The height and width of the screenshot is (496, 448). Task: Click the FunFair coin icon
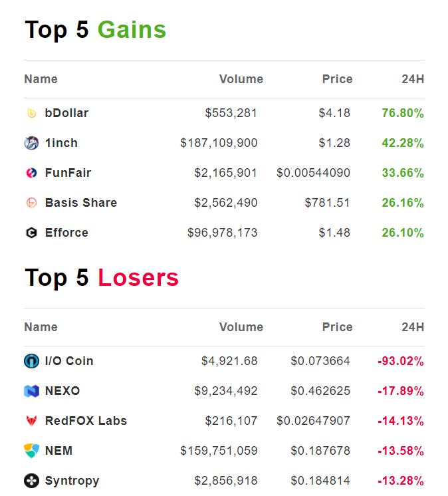(x=32, y=173)
